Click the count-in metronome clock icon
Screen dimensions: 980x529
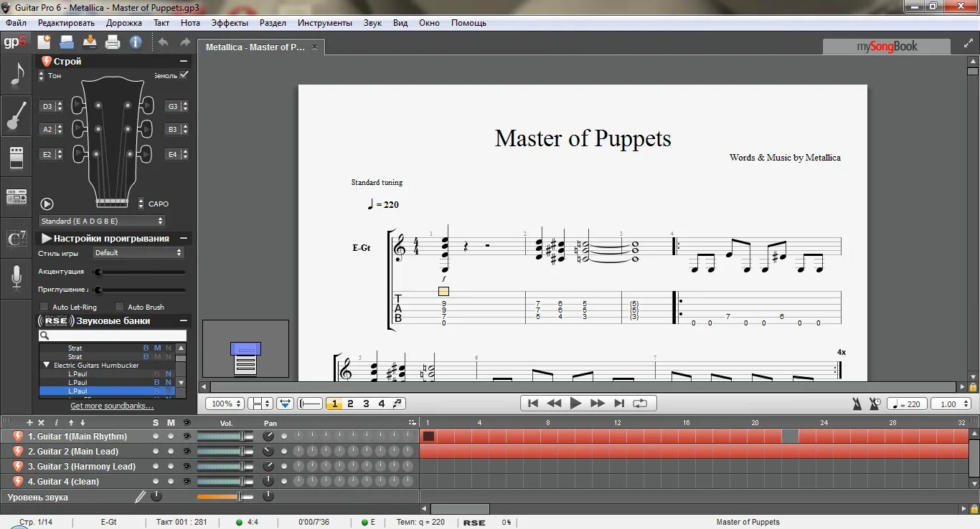click(875, 404)
